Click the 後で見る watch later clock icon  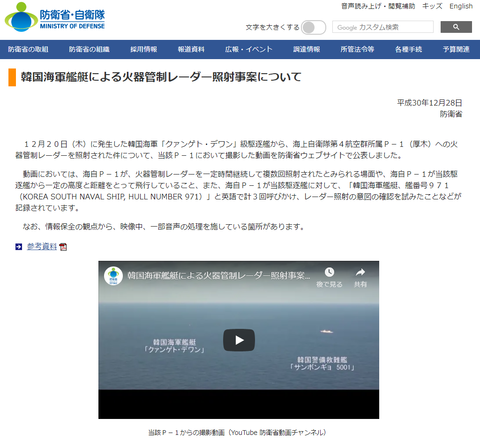click(329, 272)
